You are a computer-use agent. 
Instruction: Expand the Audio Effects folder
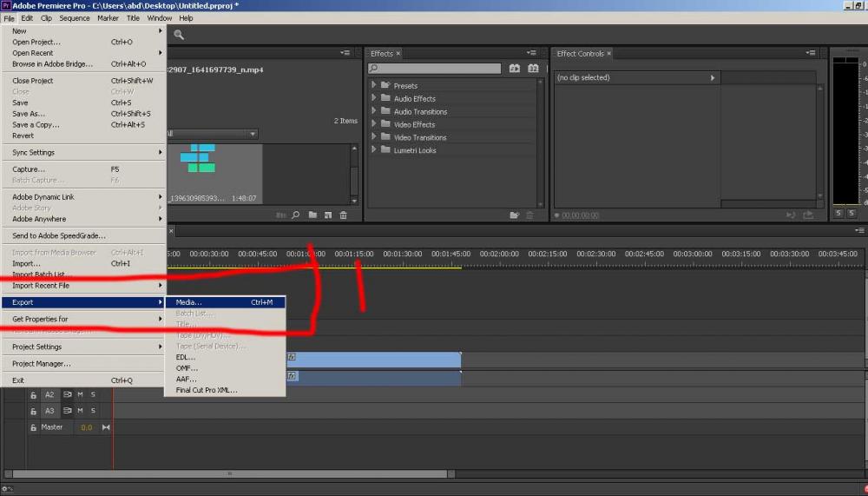coord(373,98)
